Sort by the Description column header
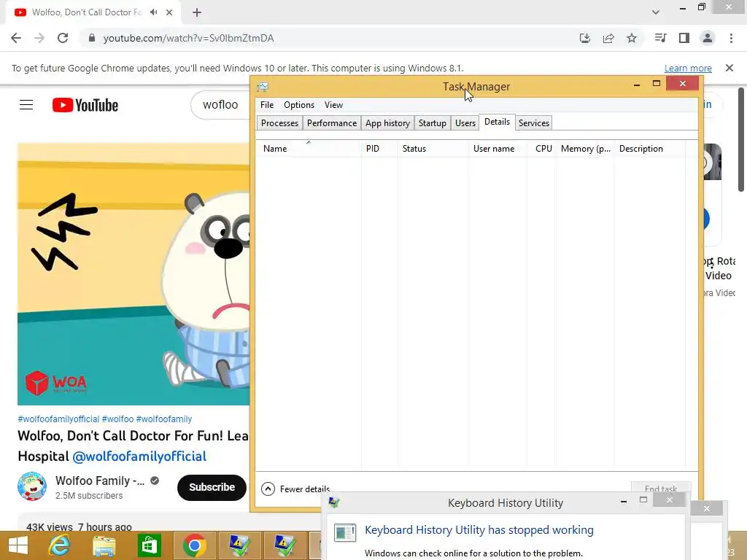The width and height of the screenshot is (747, 560). (x=650, y=149)
